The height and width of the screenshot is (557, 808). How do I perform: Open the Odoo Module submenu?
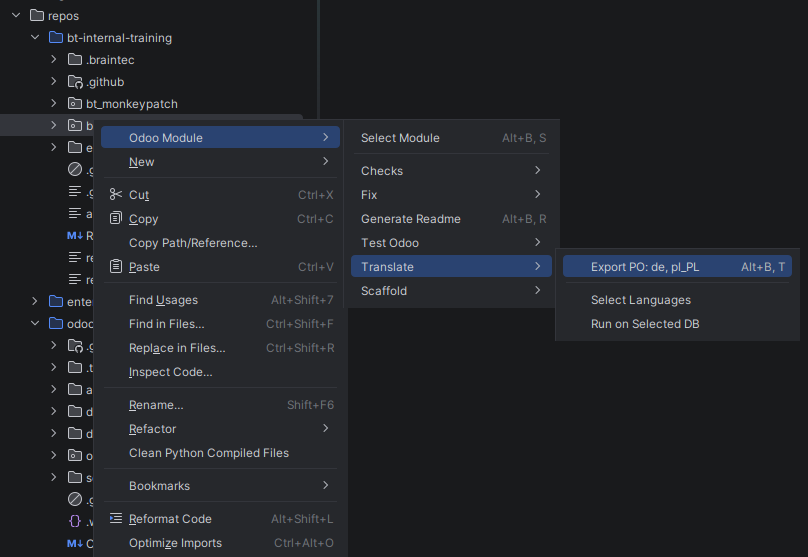(x=221, y=138)
